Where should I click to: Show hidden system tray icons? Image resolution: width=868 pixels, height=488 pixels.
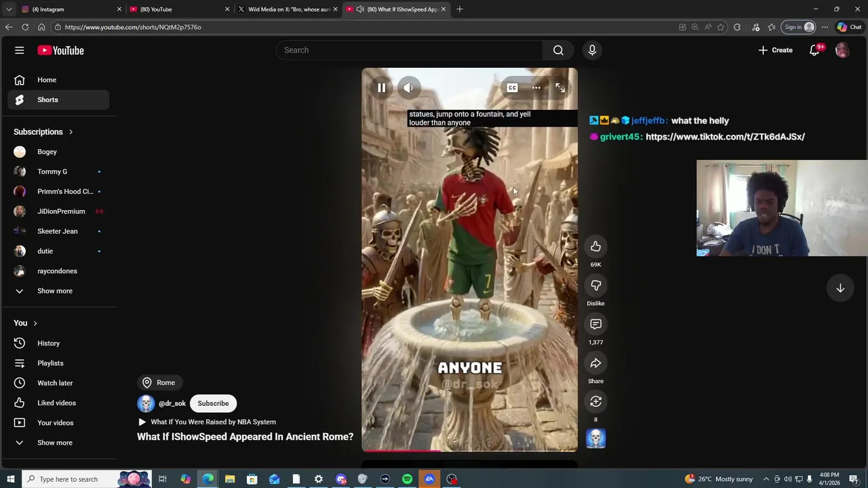click(766, 479)
